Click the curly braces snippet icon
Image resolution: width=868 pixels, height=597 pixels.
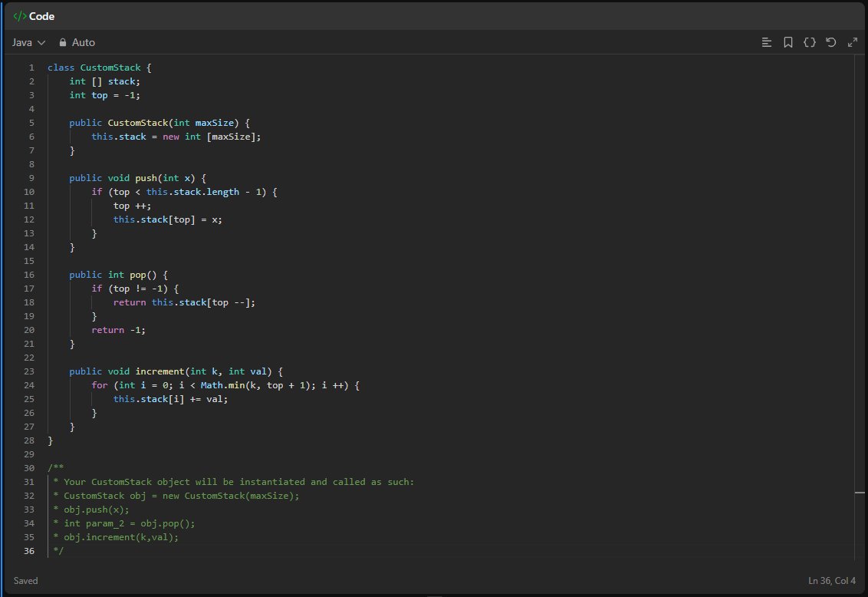(809, 43)
